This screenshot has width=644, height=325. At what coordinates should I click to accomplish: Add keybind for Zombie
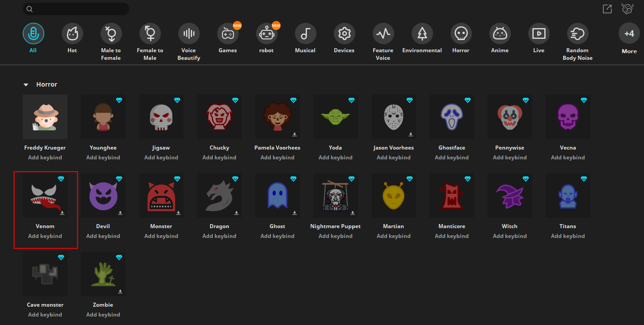pos(103,315)
